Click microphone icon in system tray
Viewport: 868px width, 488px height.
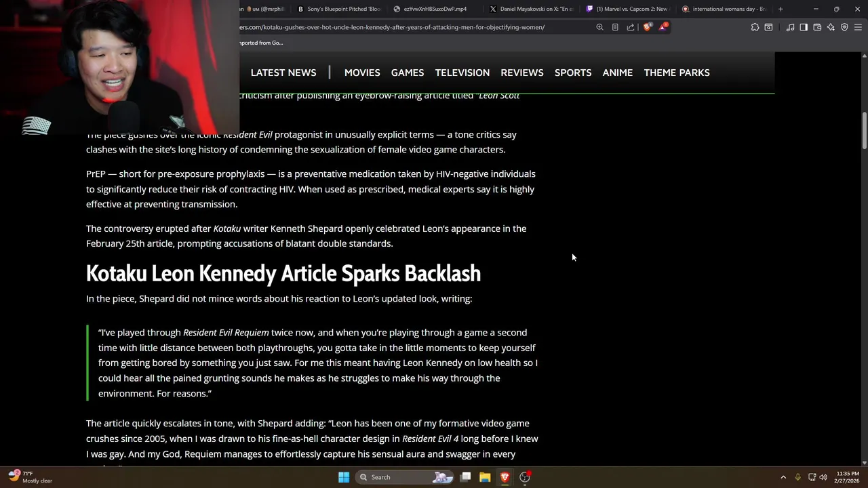[x=797, y=477]
